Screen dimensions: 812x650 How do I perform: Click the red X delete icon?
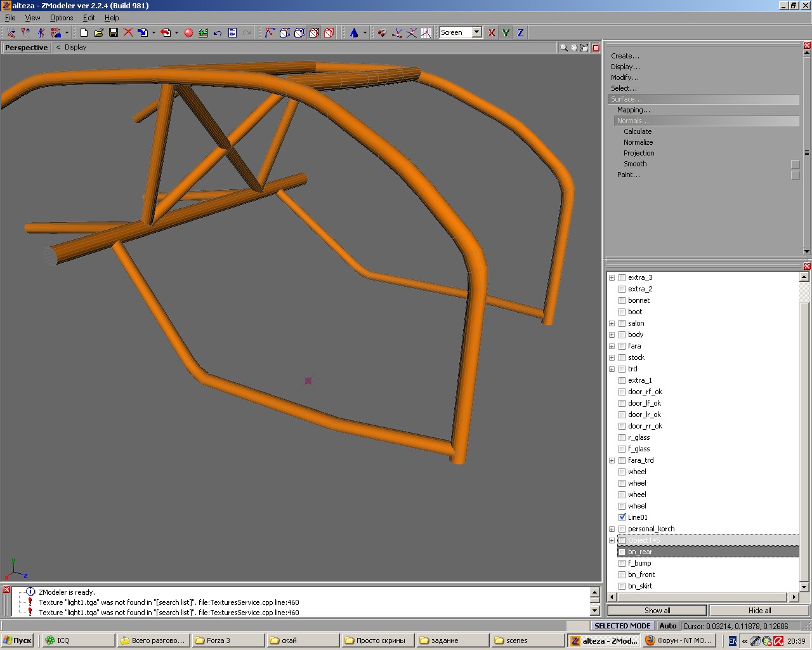coord(128,32)
